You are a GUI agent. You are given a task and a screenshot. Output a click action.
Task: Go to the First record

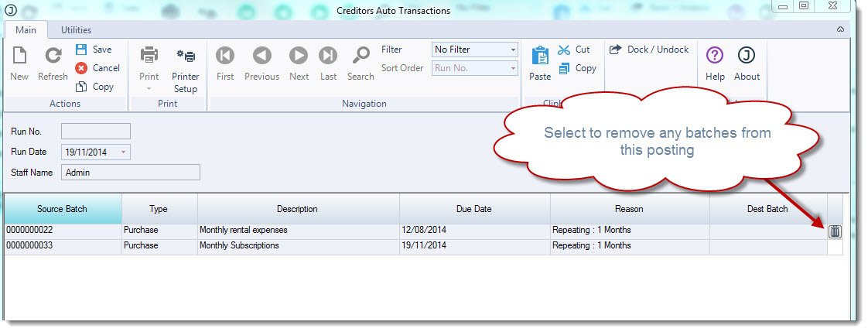225,56
